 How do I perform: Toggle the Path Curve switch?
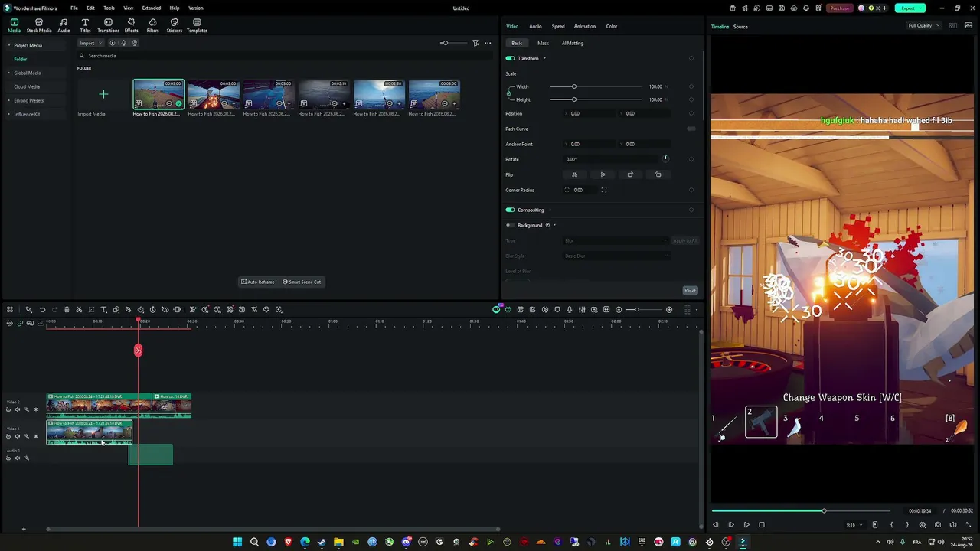[x=691, y=129]
